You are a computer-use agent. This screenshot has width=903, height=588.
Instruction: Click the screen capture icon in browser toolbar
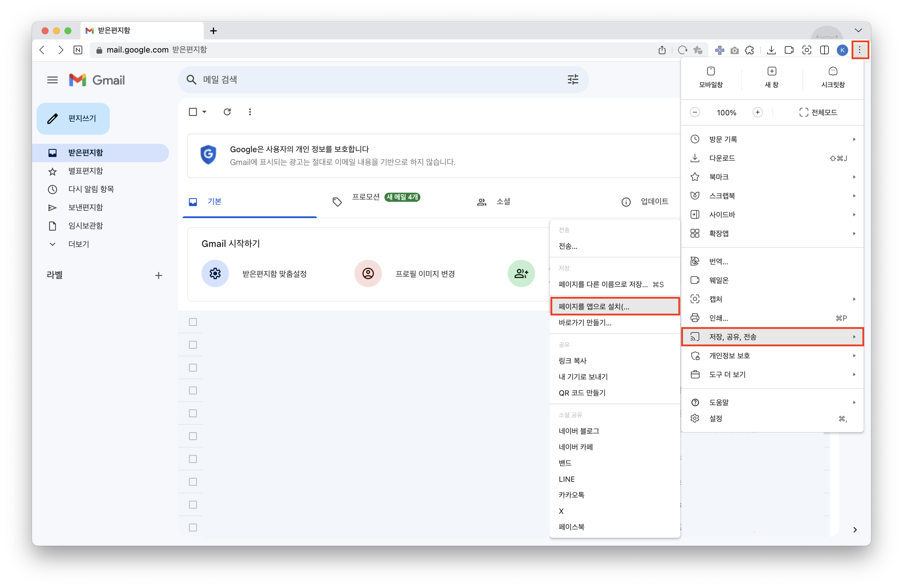pos(807,50)
